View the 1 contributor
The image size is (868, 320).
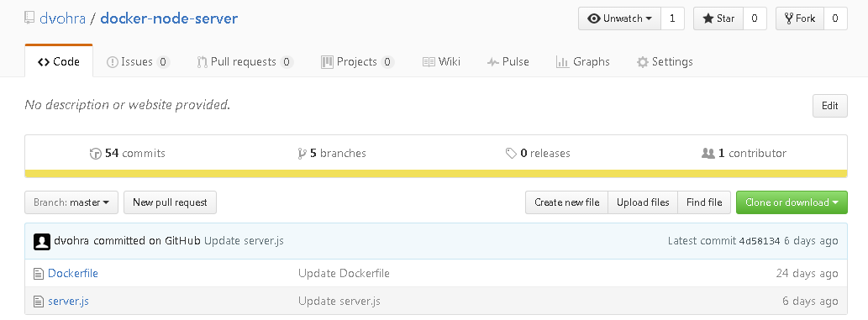(x=744, y=154)
